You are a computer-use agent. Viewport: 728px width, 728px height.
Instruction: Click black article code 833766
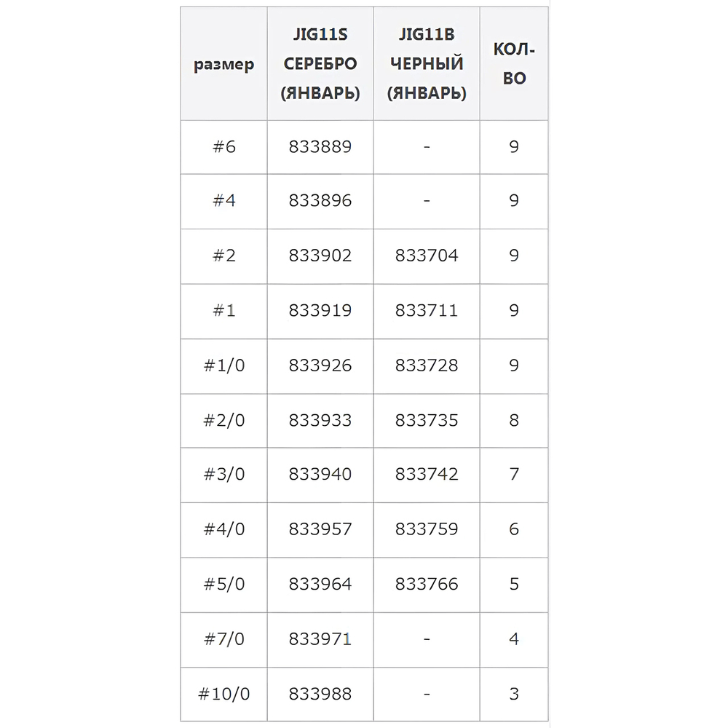pos(427,584)
